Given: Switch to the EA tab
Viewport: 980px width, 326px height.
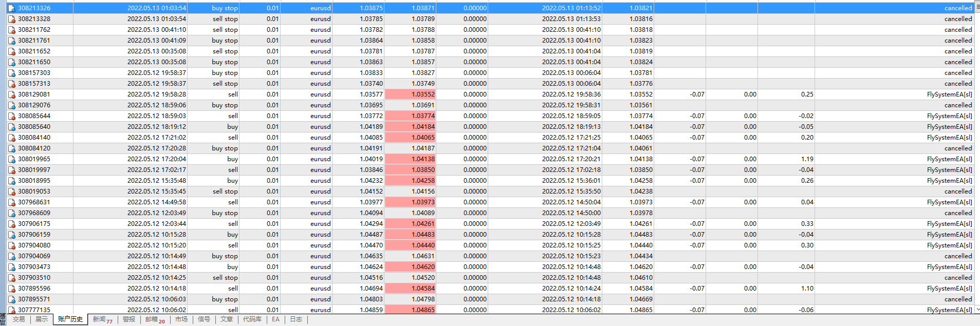Looking at the screenshot, I should click(x=276, y=319).
